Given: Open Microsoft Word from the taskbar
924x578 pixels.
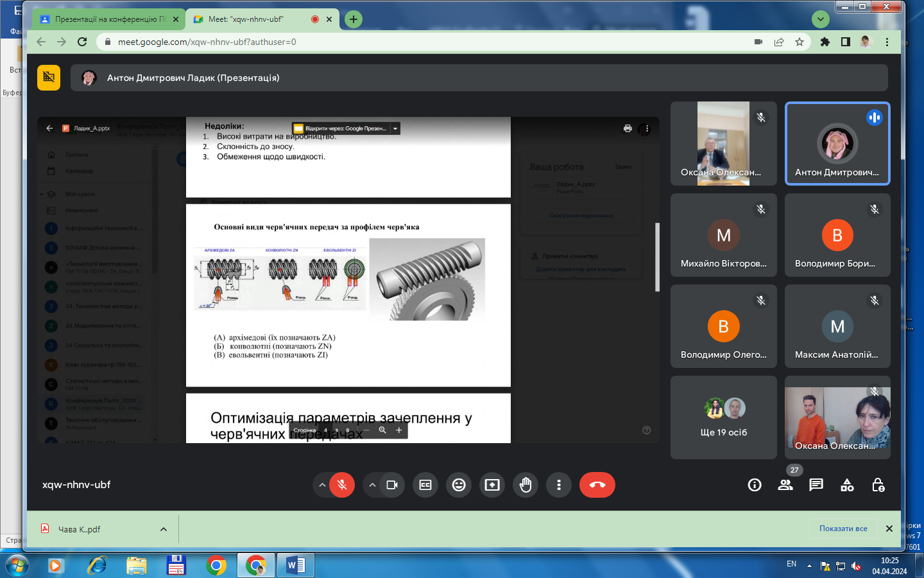Looking at the screenshot, I should pyautogui.click(x=295, y=566).
